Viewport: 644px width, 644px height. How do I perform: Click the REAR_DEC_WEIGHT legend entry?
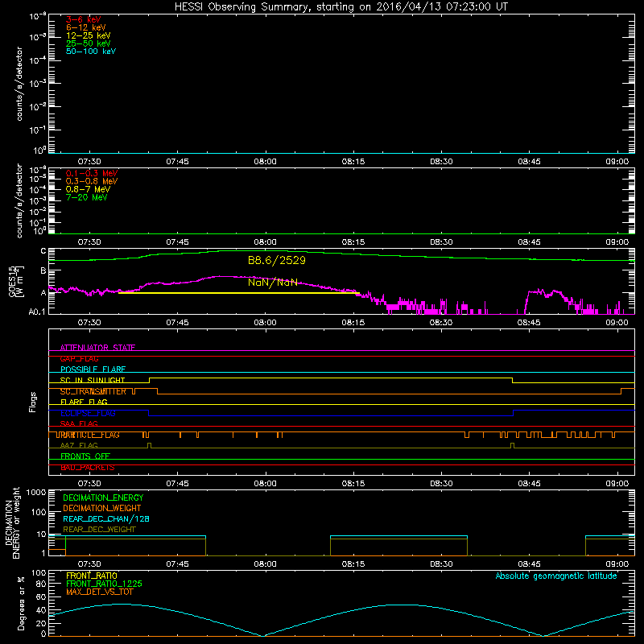click(99, 530)
